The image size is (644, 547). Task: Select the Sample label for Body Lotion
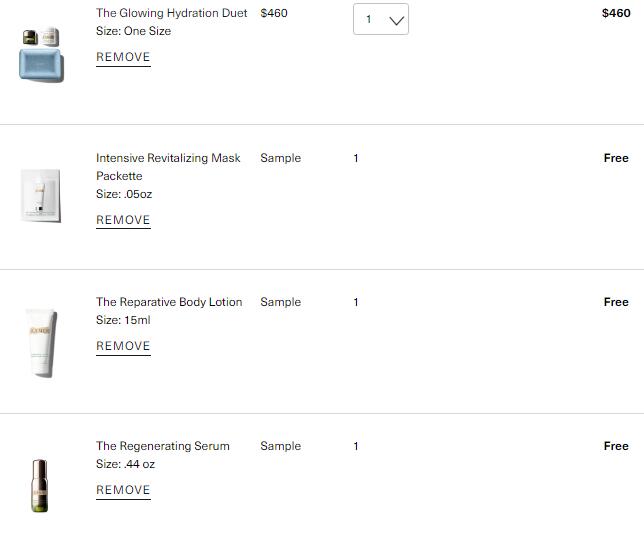[x=281, y=302]
